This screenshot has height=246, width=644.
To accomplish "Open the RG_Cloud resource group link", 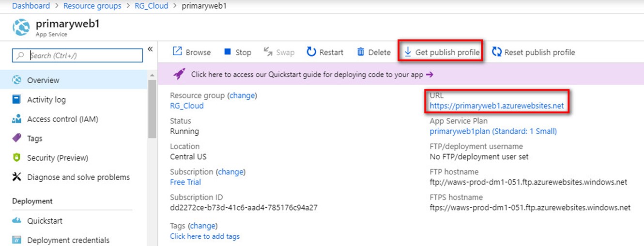I will (x=187, y=106).
